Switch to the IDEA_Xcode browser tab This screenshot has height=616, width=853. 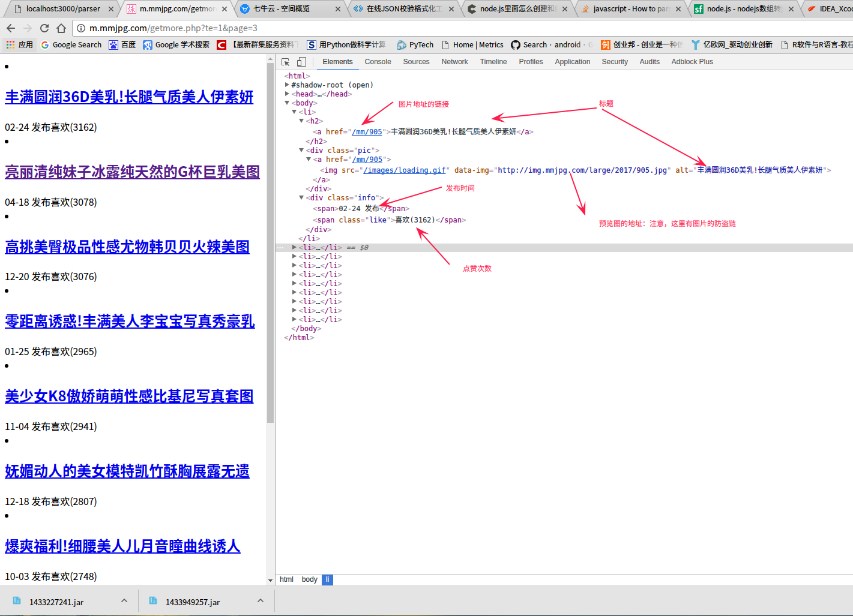(x=830, y=9)
